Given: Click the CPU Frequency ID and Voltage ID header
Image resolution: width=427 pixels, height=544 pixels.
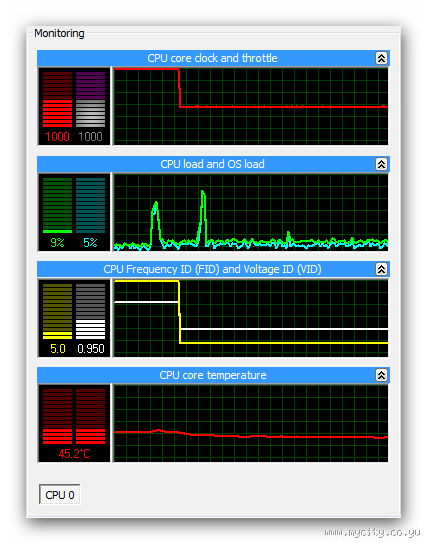Looking at the screenshot, I should [x=213, y=269].
